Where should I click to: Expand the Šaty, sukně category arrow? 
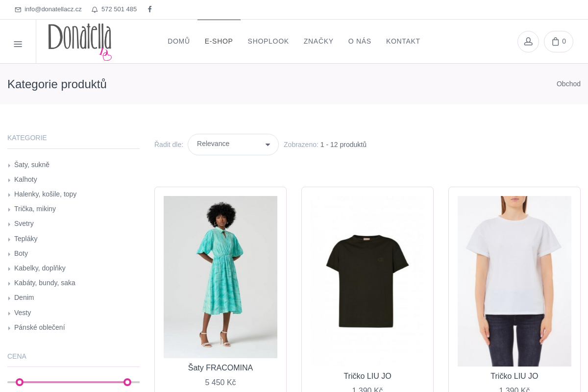point(9,166)
